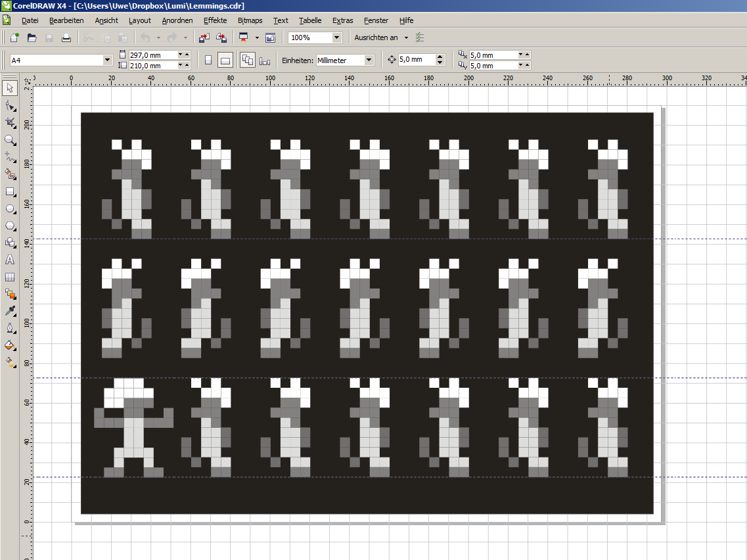The image size is (747, 560).
Task: Open the Einheiten Millimeter dropdown
Action: (369, 60)
